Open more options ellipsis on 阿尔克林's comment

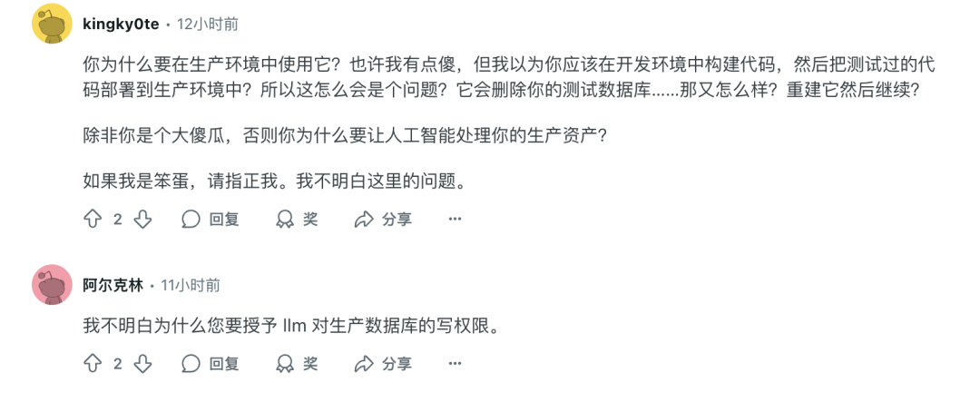tap(455, 363)
